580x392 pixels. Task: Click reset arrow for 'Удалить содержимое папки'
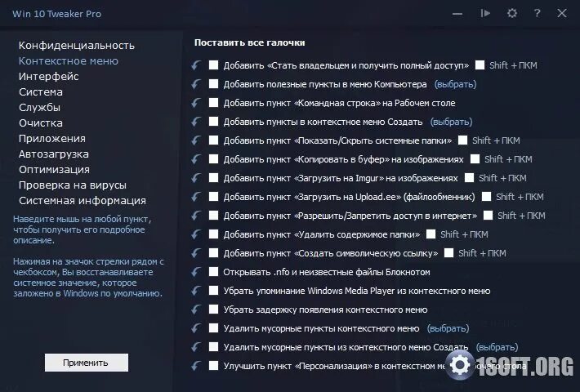click(196, 234)
